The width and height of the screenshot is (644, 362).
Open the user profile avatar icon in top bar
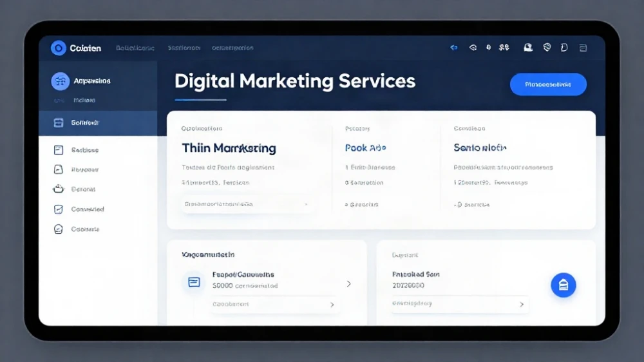[528, 48]
